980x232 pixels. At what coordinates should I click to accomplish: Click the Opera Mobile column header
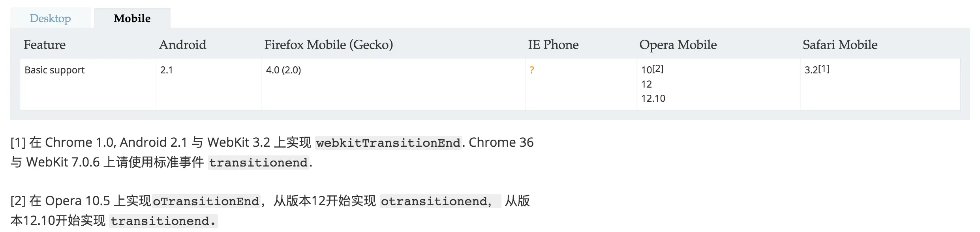point(678,45)
